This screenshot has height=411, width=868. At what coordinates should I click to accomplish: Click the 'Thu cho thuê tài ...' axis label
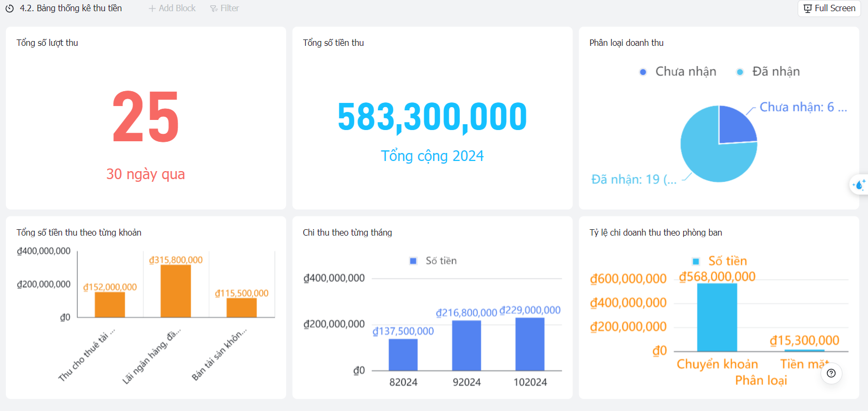tap(86, 355)
